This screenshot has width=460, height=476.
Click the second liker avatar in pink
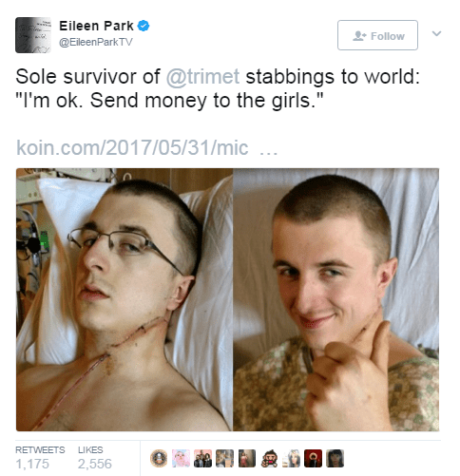coord(181,458)
